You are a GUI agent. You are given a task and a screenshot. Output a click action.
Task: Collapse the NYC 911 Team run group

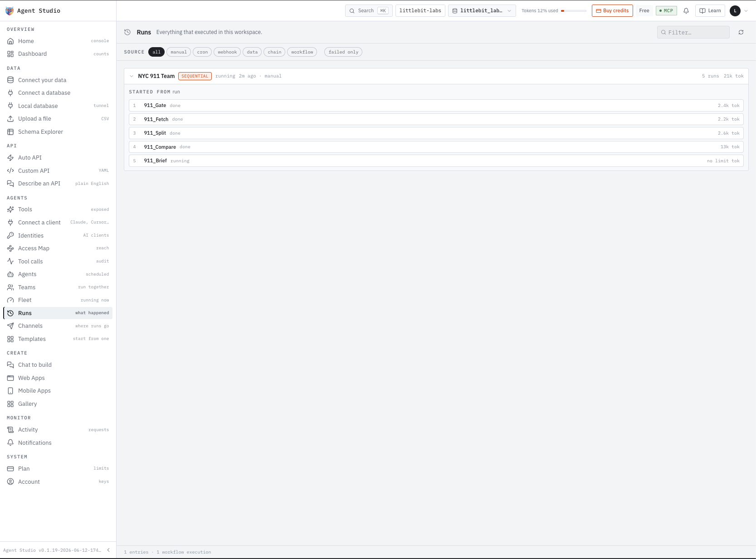coord(132,76)
